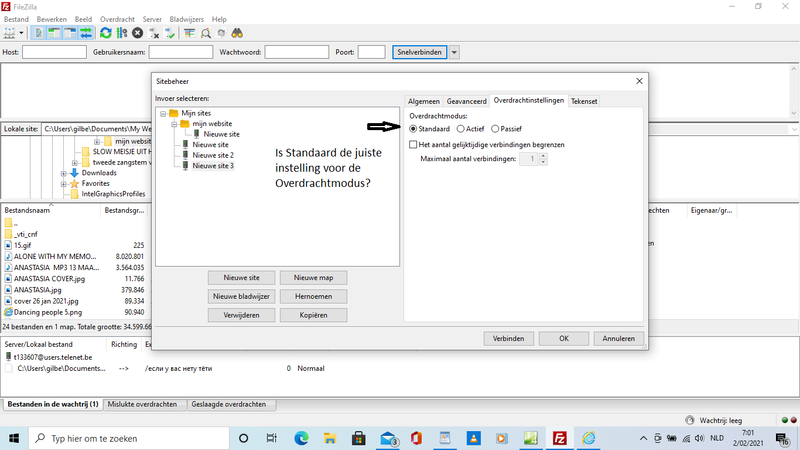This screenshot has width=800, height=450.
Task: Click the cancel current operation icon
Action: point(138,33)
